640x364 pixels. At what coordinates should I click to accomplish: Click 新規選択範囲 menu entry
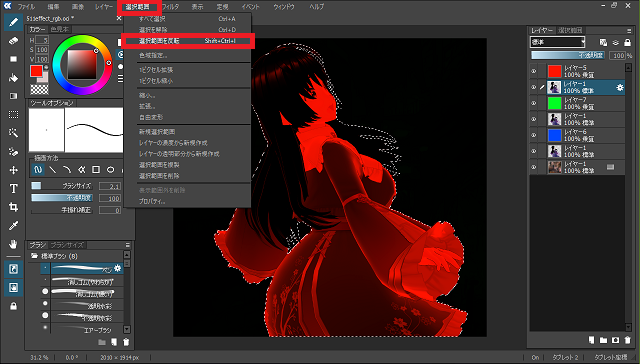[187, 132]
